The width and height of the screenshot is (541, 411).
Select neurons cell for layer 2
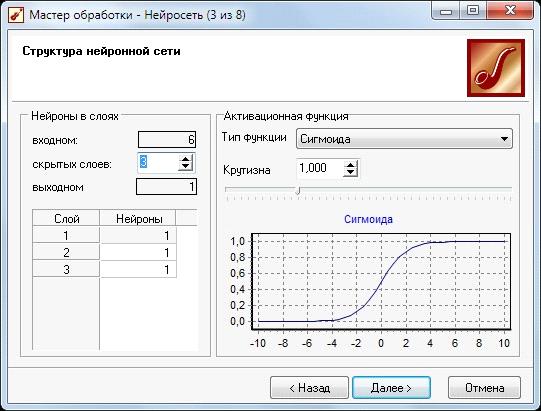[138, 252]
